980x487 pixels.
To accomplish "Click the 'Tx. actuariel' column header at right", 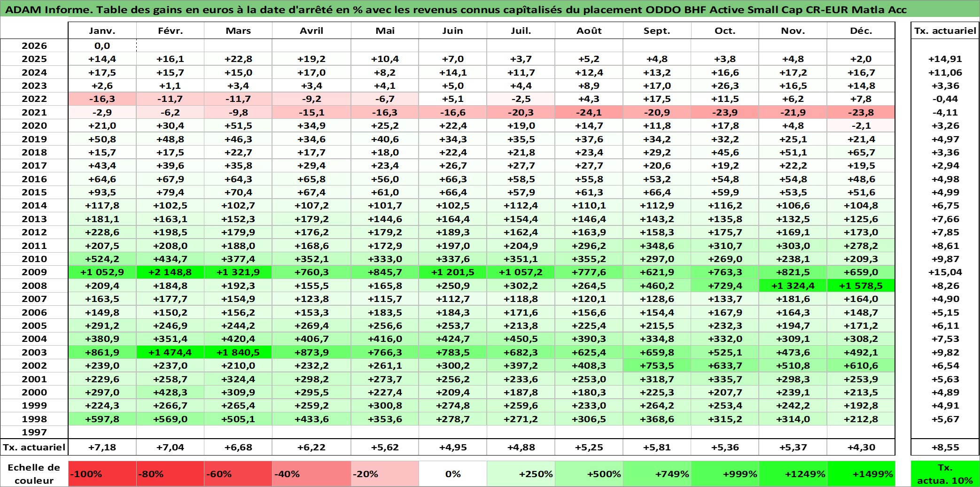I will click(945, 31).
